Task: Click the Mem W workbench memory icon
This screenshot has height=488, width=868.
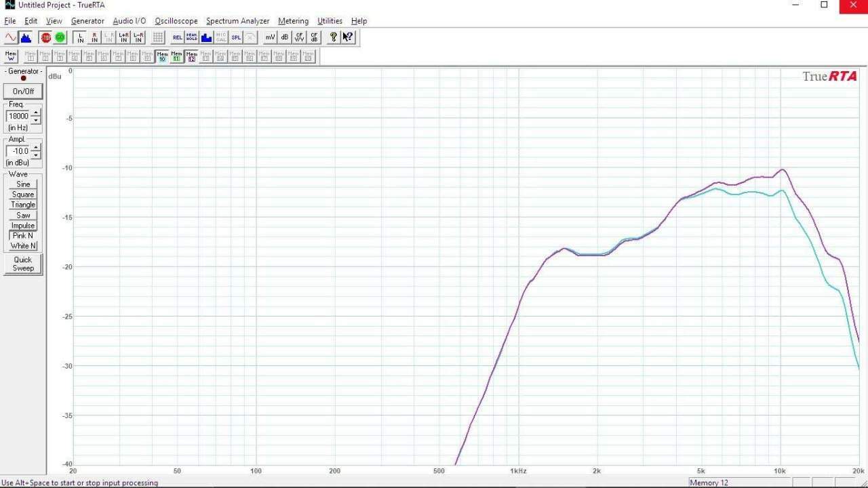Action: 11,56
